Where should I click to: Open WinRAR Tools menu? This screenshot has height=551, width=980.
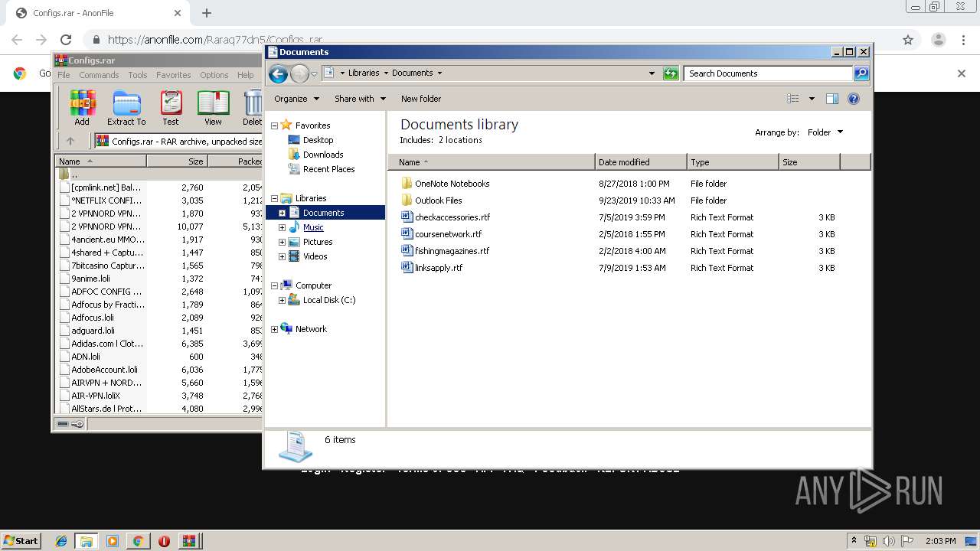click(x=138, y=75)
